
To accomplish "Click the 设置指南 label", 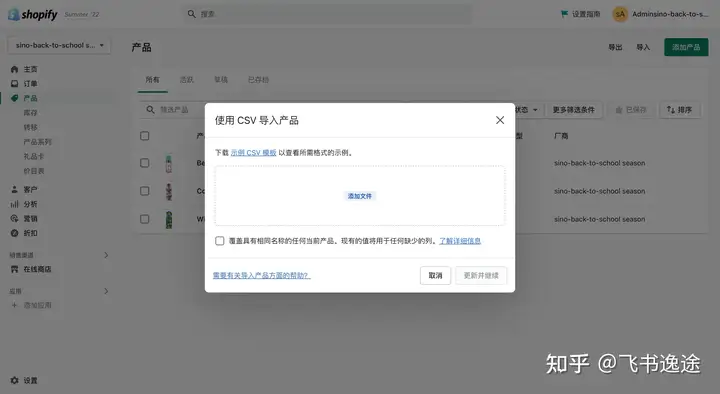I will click(586, 14).
